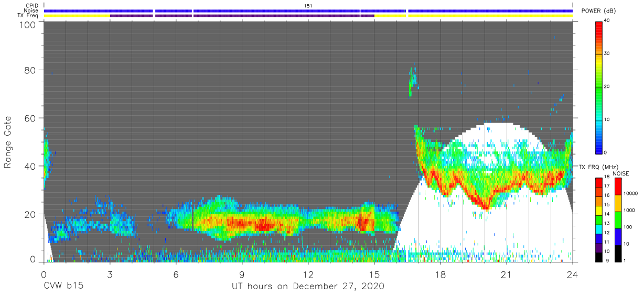Click the 'NOISE' legend title

pos(620,173)
